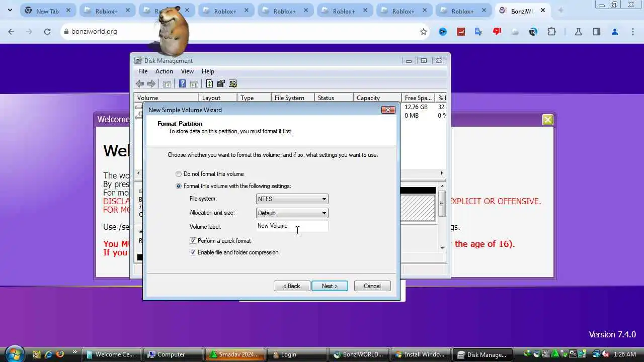This screenshot has height=362, width=644.
Task: Open the Install Windows taskbar button
Action: [421, 354]
